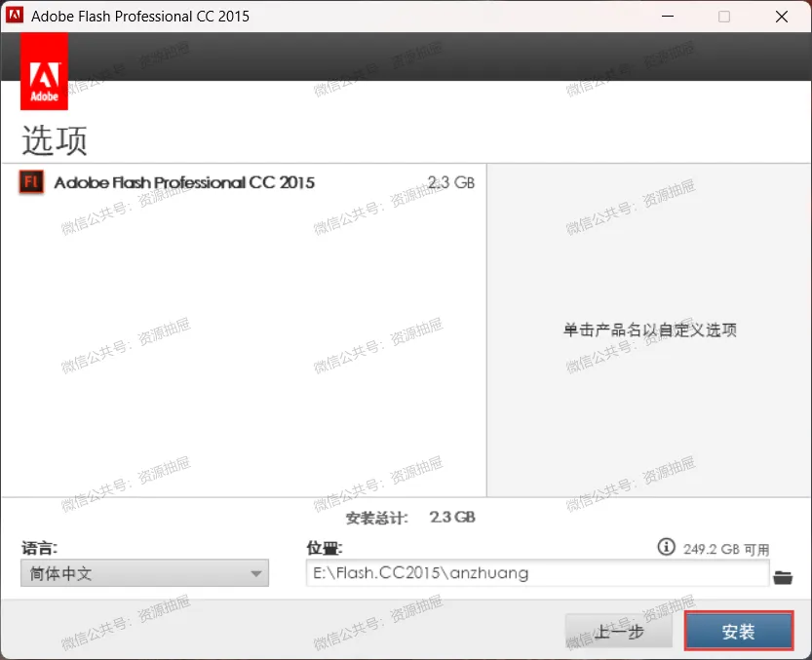Click the 2.3 GB product size value

[451, 182]
